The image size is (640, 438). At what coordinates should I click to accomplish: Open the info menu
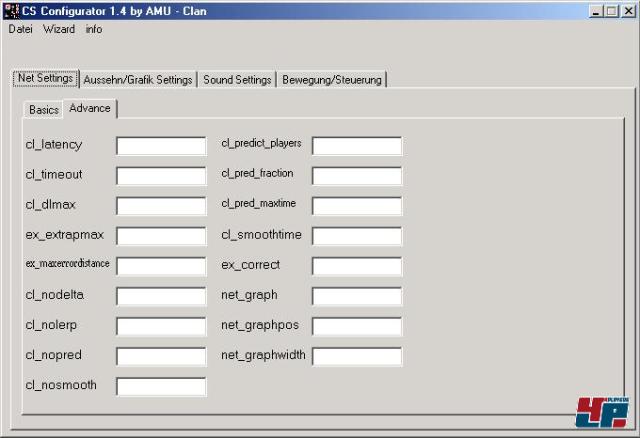[x=94, y=29]
